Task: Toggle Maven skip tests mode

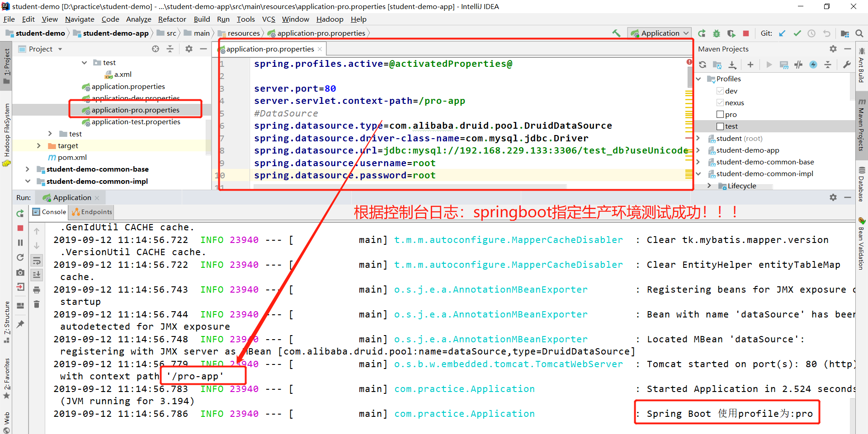Action: [813, 65]
